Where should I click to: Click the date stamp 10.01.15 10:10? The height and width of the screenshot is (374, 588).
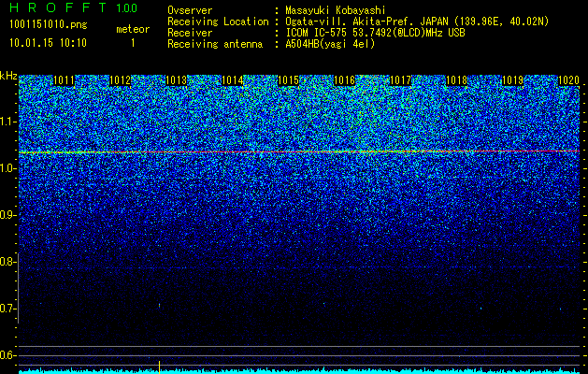point(48,43)
